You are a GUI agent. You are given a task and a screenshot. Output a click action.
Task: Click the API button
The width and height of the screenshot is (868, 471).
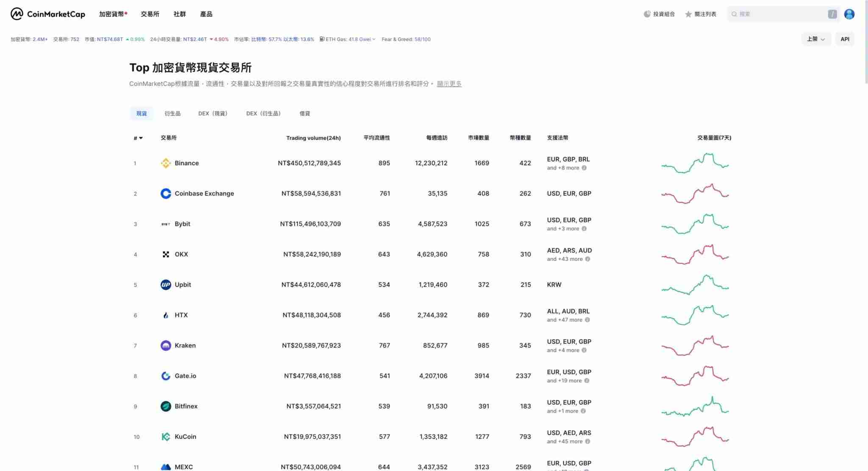tap(845, 39)
